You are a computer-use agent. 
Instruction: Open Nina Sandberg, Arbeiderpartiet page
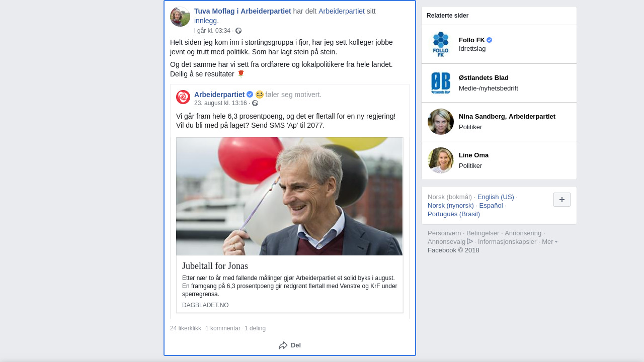(x=507, y=117)
